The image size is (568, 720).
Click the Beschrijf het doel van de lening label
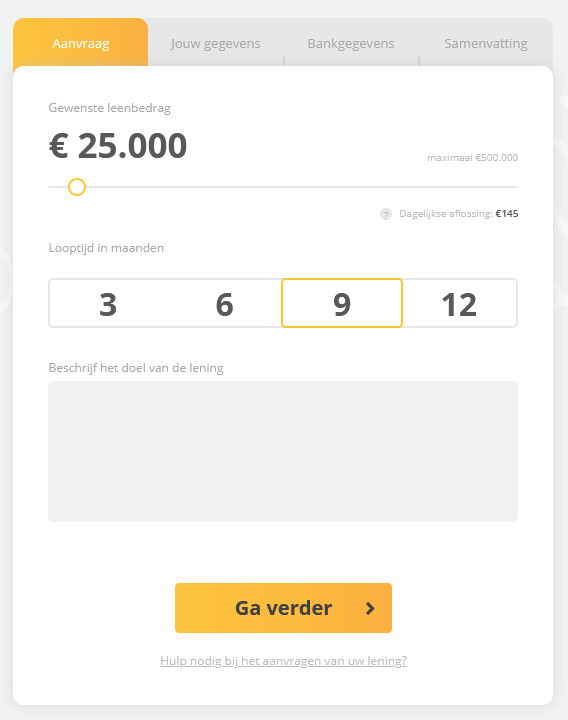pos(136,368)
